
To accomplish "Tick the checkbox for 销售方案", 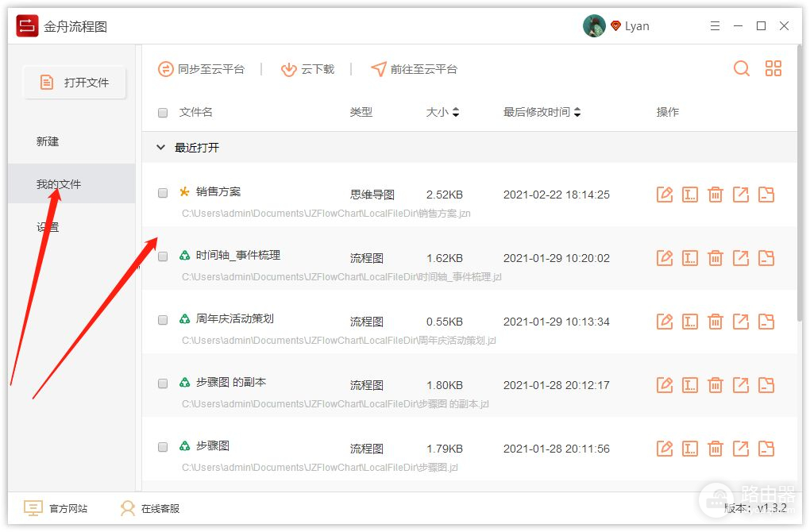I will (x=163, y=193).
